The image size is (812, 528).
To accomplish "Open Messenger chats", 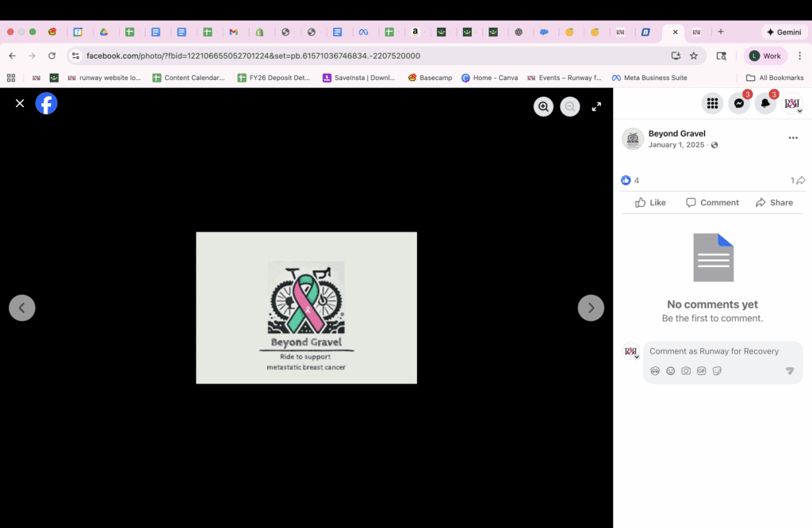I will [x=738, y=104].
